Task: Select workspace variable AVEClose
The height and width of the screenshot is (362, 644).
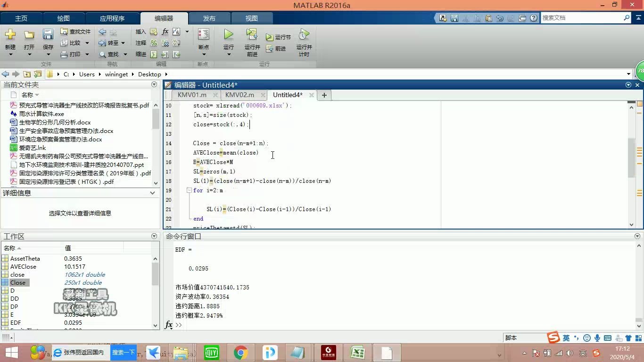Action: click(x=23, y=266)
